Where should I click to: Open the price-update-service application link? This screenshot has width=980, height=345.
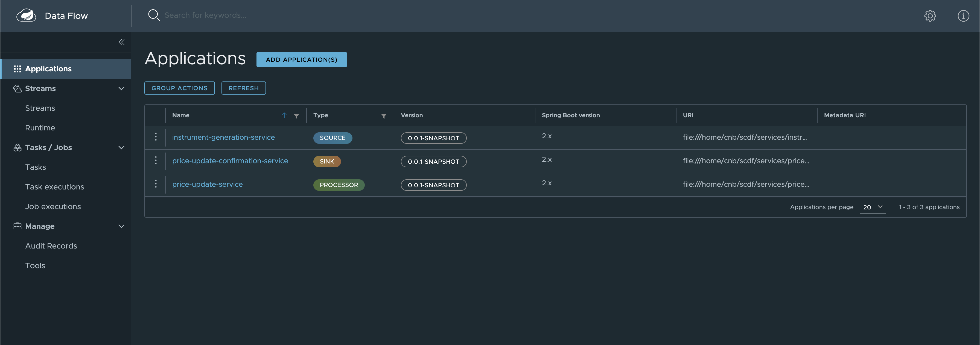(207, 185)
